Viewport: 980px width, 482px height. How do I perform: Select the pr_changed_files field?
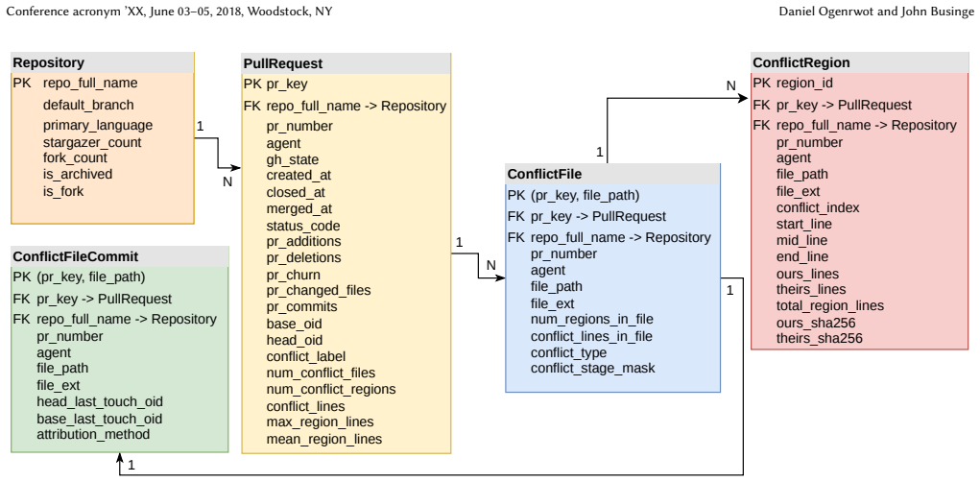pyautogui.click(x=319, y=291)
